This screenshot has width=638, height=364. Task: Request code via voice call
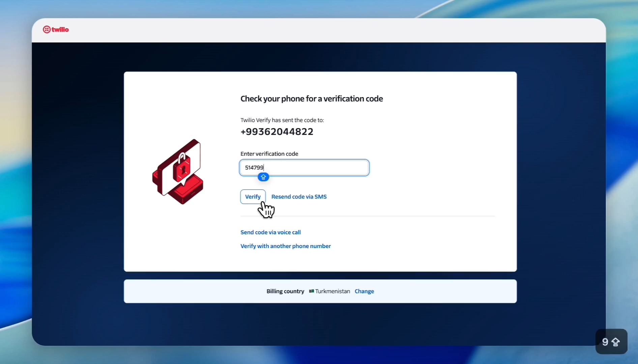(x=270, y=232)
